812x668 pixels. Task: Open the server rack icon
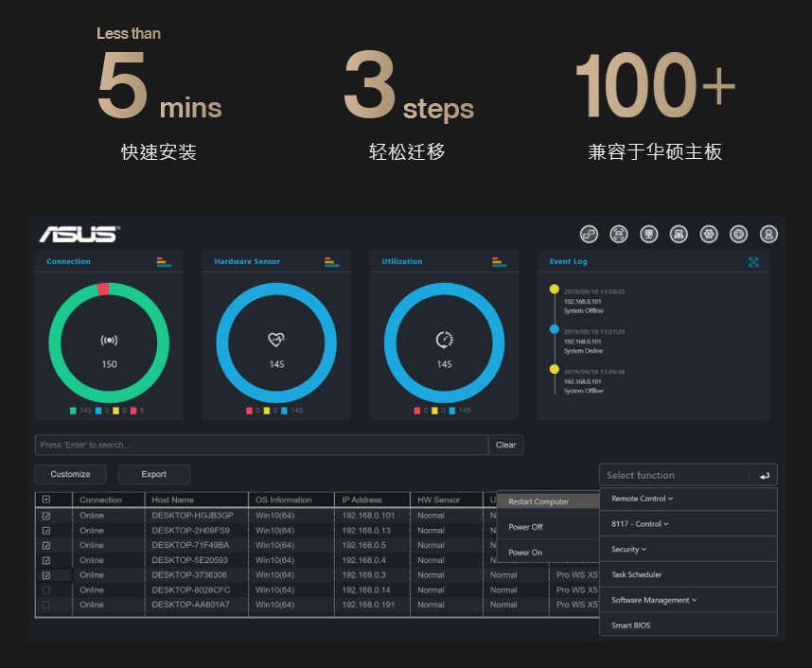point(648,234)
